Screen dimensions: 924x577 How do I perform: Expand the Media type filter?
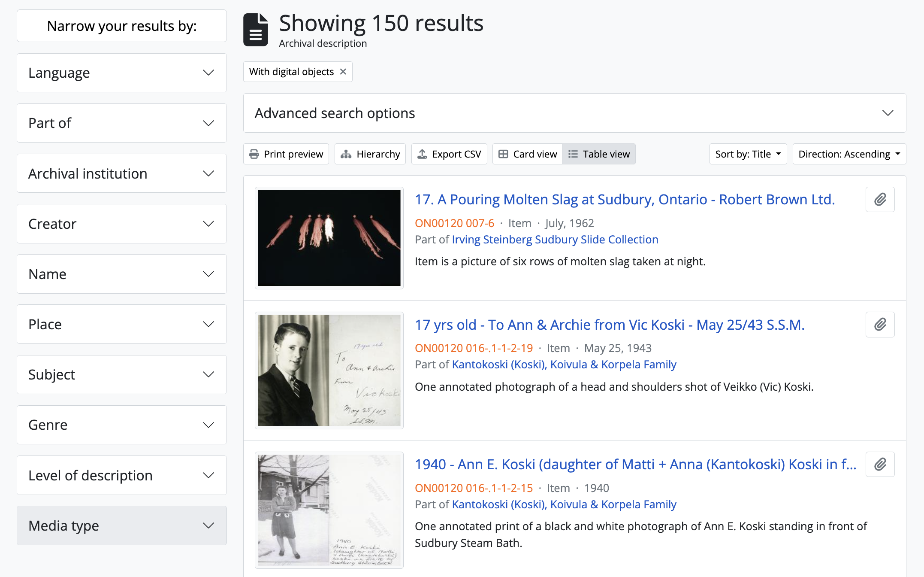click(122, 525)
